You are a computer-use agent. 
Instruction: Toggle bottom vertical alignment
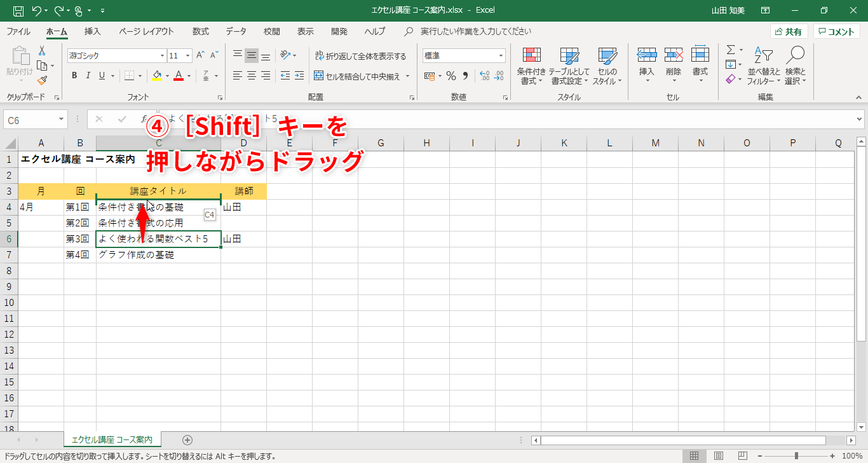pyautogui.click(x=266, y=55)
